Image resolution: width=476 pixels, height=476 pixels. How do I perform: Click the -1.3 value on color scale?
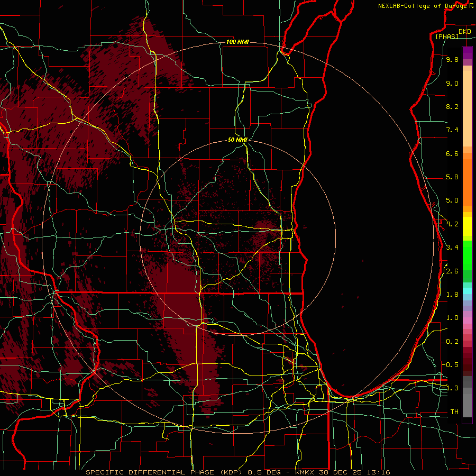coord(450,388)
